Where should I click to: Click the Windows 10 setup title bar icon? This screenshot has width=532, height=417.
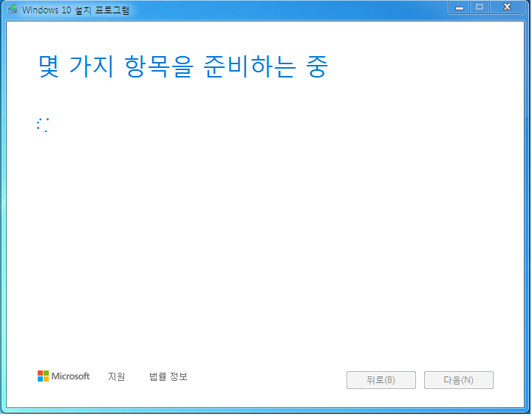[13, 9]
